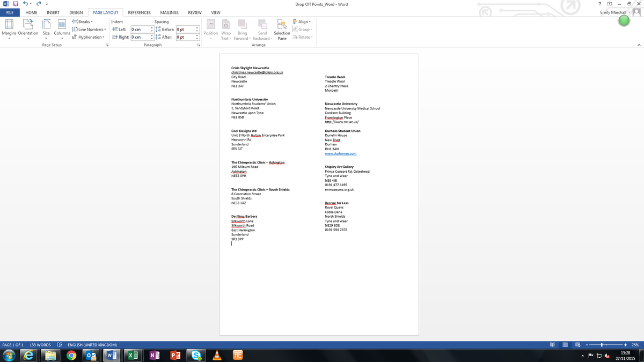The image size is (644, 362).
Task: Click the 75% zoom level
Action: point(635,345)
